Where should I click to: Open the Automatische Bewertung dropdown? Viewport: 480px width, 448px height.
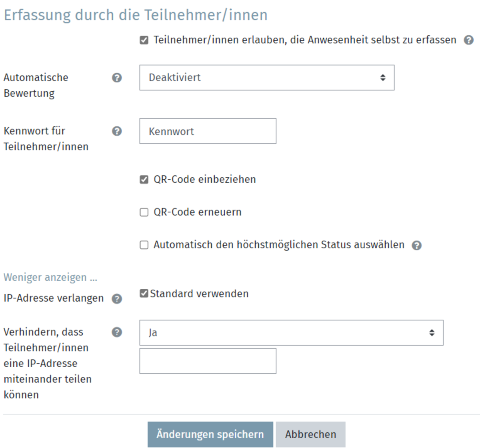[x=266, y=78]
